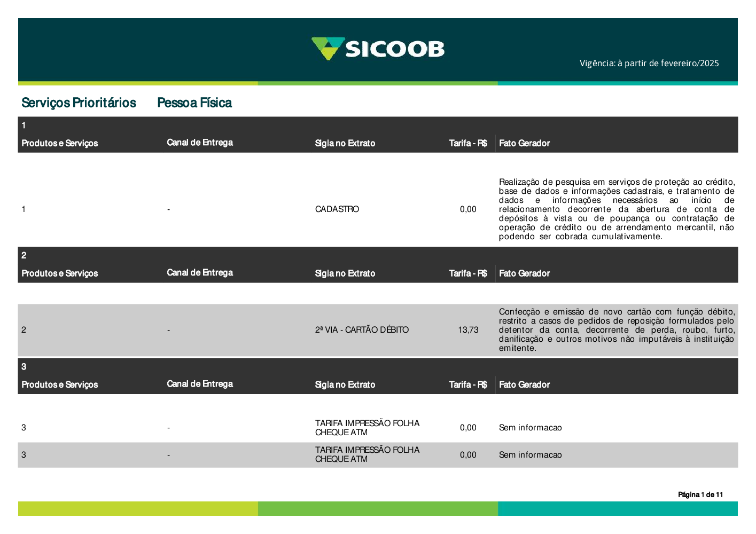The width and height of the screenshot is (756, 534).
Task: Click the 0,00 tarifa in CADASTRO row
Action: (x=468, y=209)
